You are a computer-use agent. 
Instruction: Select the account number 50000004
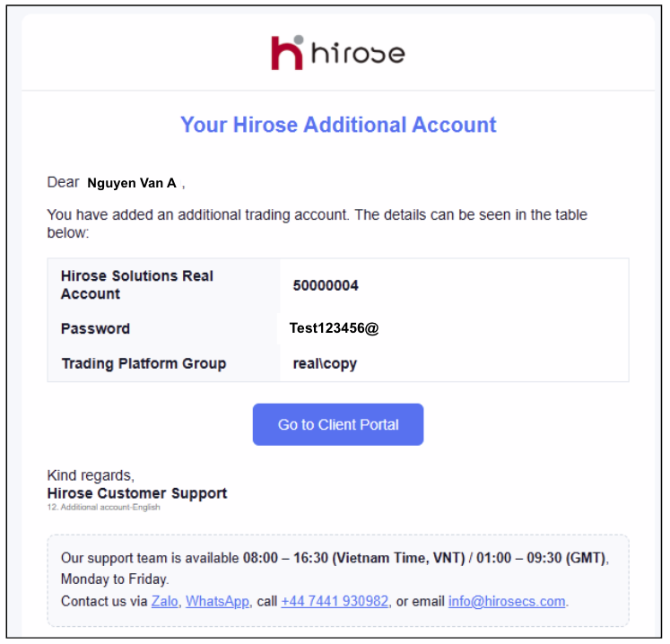pyautogui.click(x=326, y=286)
